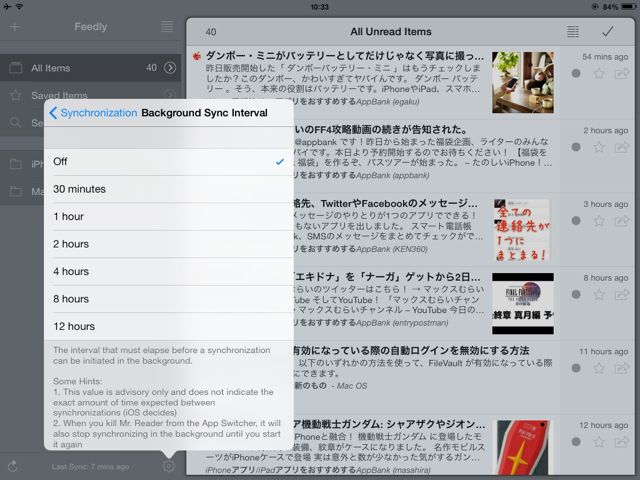This screenshot has width=640, height=480.
Task: Star the 11 hours ago article
Action: [599, 368]
